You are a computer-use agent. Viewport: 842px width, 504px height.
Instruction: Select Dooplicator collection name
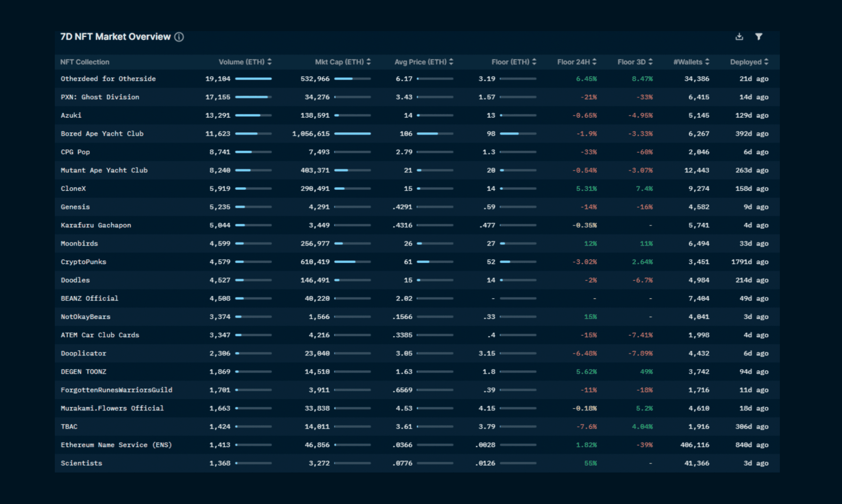point(83,353)
